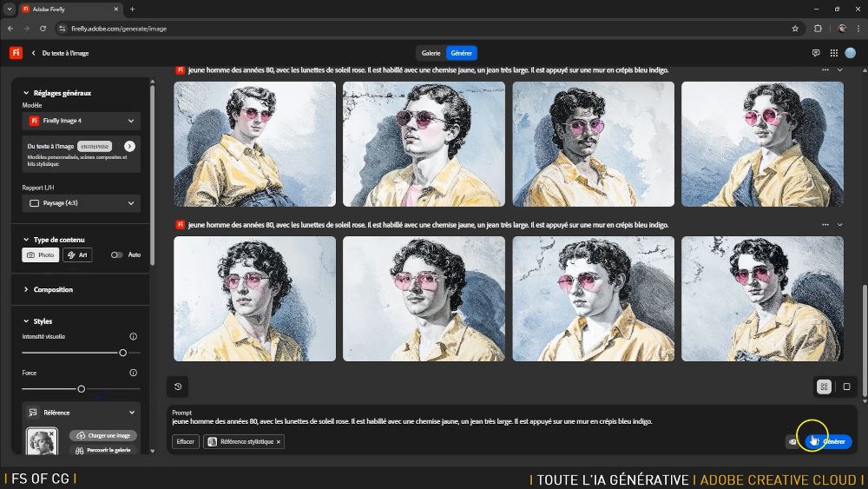Click Parcourir la galerie button

(103, 450)
